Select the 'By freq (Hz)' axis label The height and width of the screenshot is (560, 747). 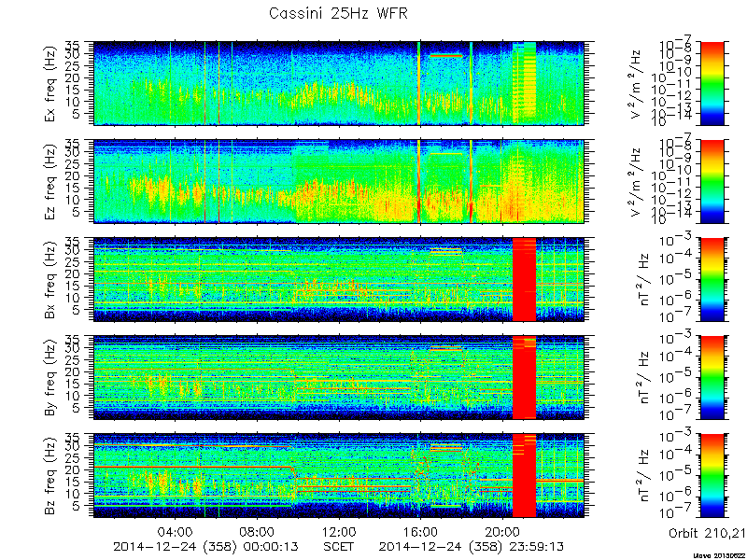(50, 378)
